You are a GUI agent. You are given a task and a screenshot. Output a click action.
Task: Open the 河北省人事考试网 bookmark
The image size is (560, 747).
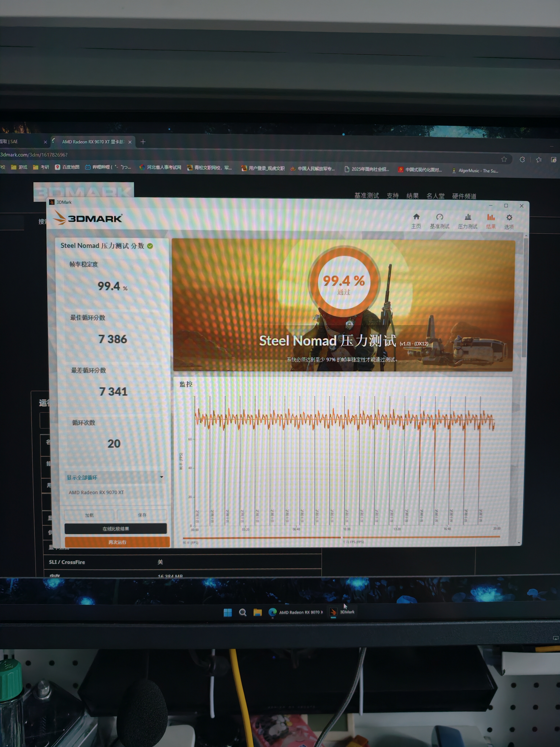click(160, 167)
